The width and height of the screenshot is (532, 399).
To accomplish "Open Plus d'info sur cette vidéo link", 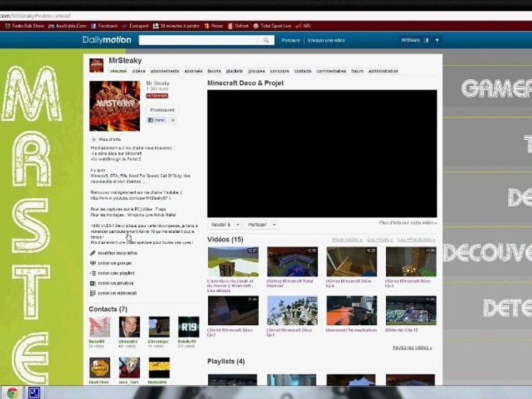I will 408,223.
